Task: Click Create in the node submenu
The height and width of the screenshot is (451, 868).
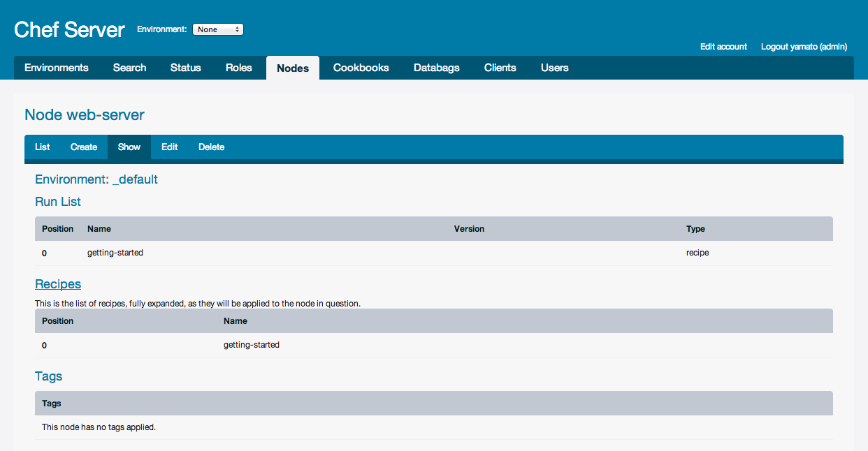Action: pos(84,147)
